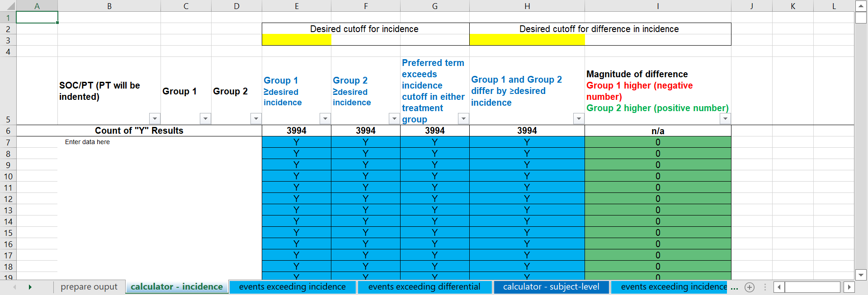Screen dimensions: 868x295
Task: Select row 10 header
Action: (x=8, y=176)
